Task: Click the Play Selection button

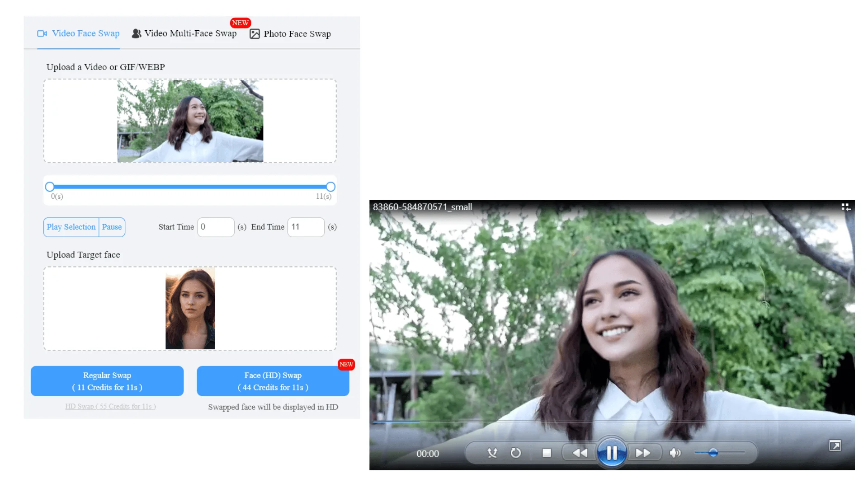Action: pos(71,227)
